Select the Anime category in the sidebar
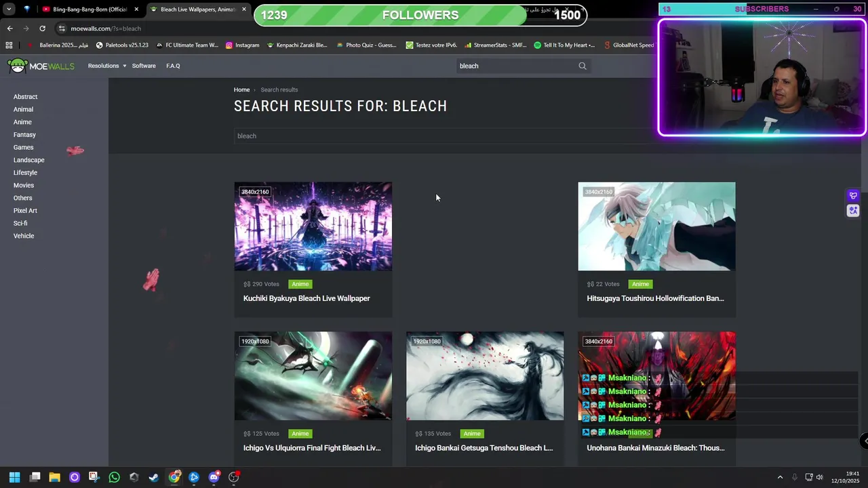Screen dimensions: 868x488 (22, 122)
